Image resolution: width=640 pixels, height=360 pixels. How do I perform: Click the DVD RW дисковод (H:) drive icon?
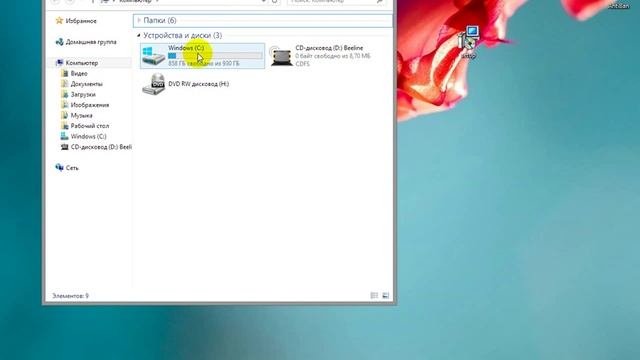(153, 84)
